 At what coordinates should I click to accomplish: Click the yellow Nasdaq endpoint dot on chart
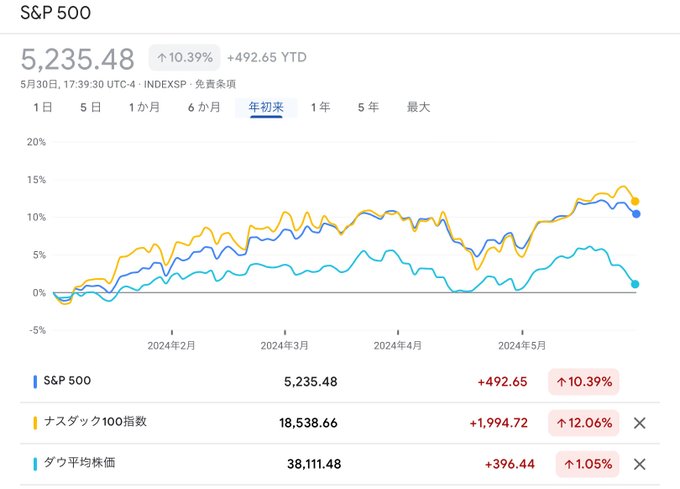pos(635,201)
